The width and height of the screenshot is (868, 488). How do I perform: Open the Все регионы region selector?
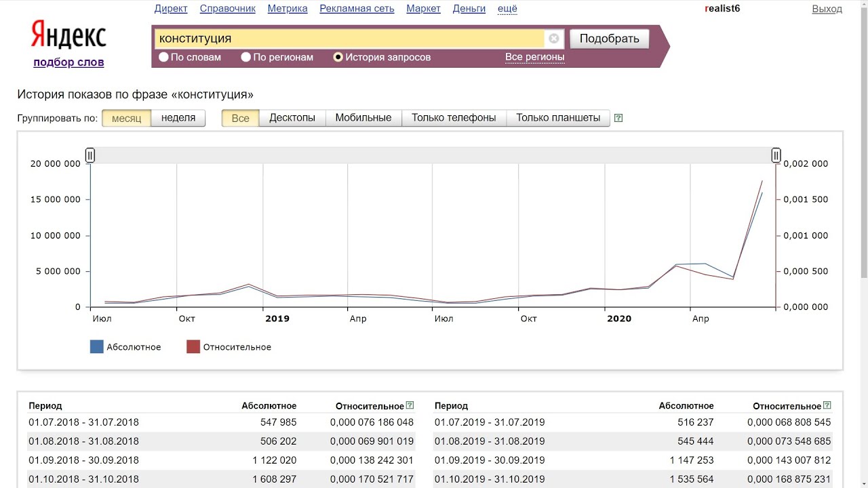[535, 57]
